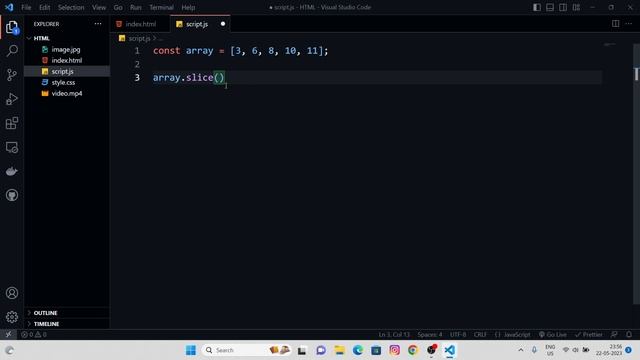Split the editor right

(x=616, y=24)
